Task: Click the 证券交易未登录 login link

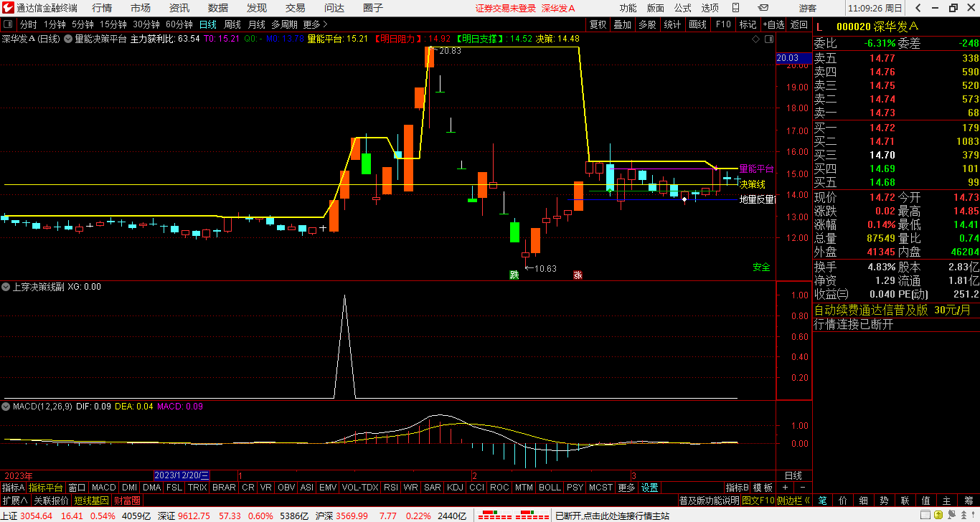Action: pos(506,8)
